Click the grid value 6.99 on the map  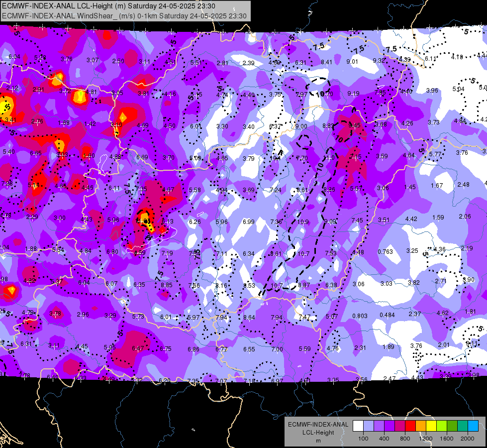tap(248, 222)
